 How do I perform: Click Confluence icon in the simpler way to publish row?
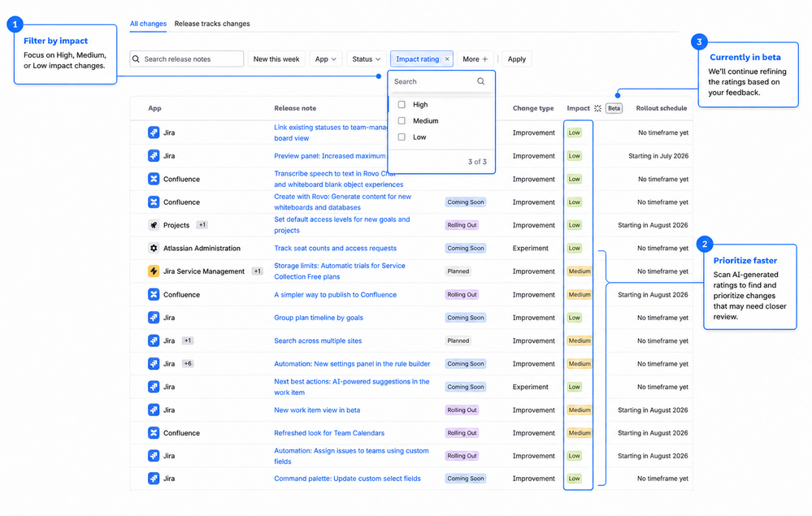[x=154, y=294]
